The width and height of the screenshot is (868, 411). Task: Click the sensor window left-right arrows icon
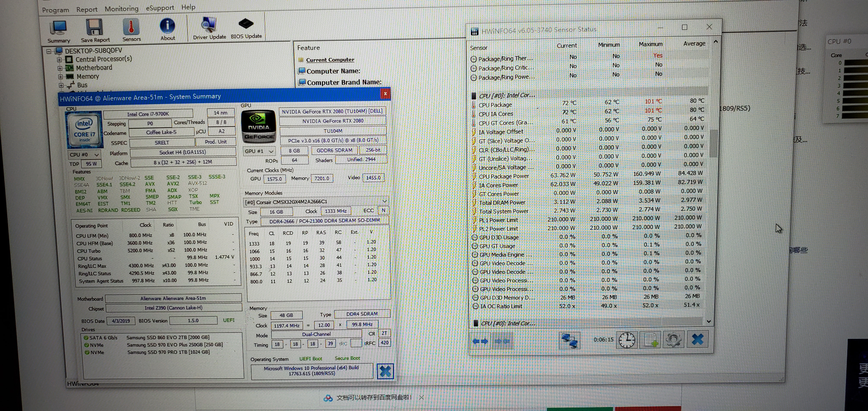pos(480,341)
